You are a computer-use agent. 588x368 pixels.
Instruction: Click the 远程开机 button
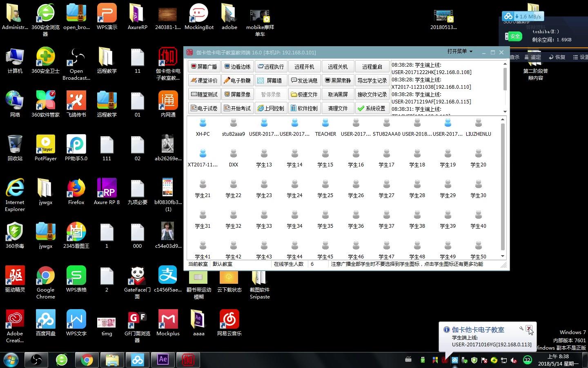[x=305, y=67]
